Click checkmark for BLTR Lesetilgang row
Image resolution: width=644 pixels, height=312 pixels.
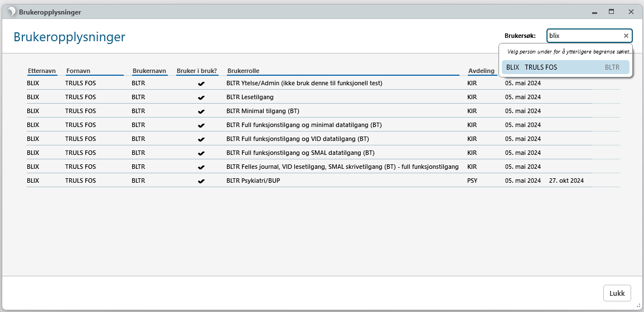pos(201,97)
